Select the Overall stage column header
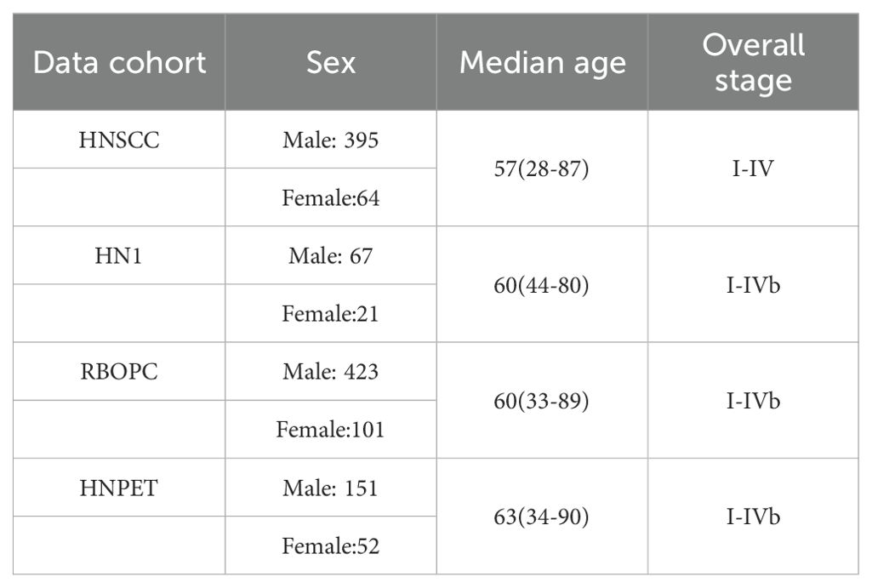Screen dimensions: 872x588 [x=753, y=63]
